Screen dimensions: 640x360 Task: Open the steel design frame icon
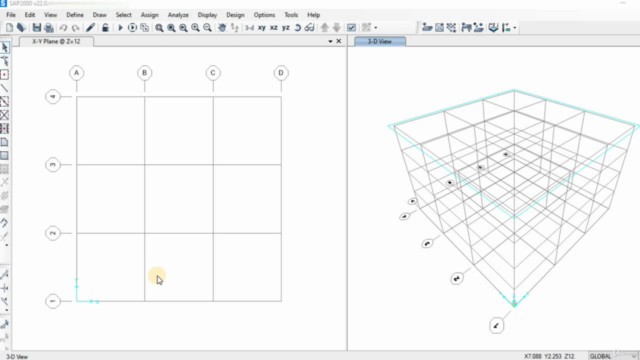tap(466, 28)
